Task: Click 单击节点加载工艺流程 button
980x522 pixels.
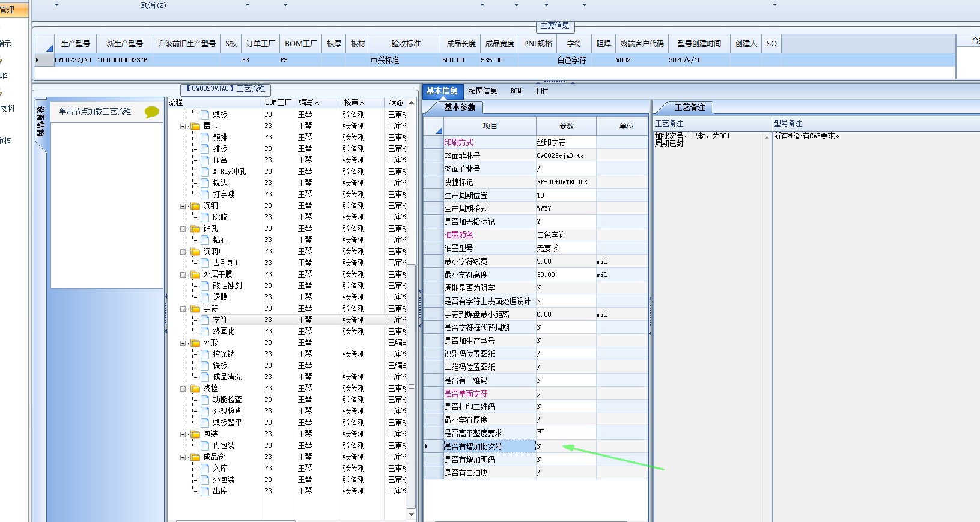Action: tap(95, 112)
